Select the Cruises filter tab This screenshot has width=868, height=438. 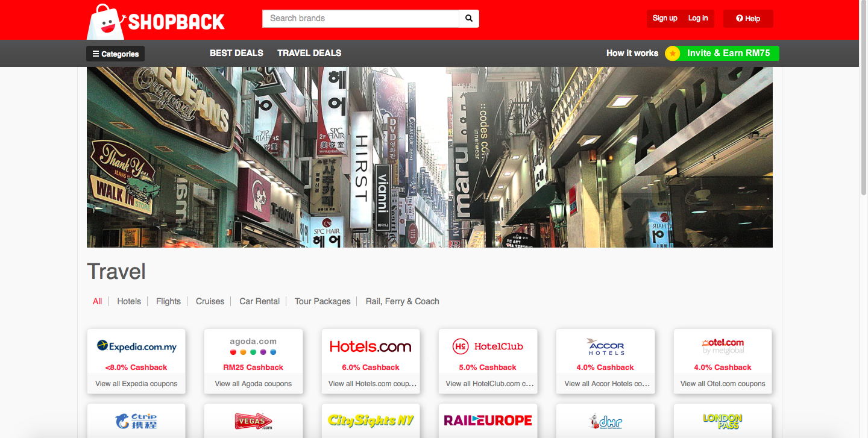(x=210, y=301)
